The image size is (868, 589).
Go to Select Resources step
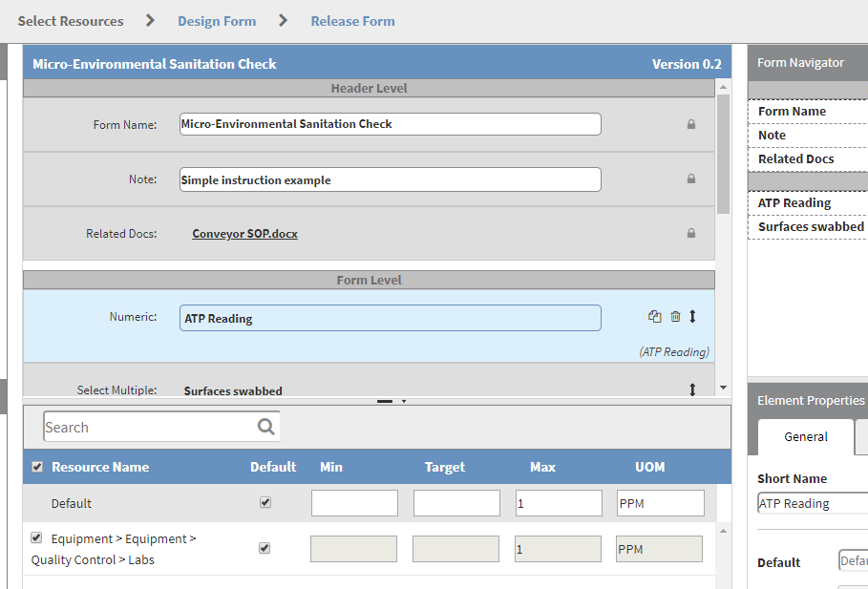tap(71, 21)
